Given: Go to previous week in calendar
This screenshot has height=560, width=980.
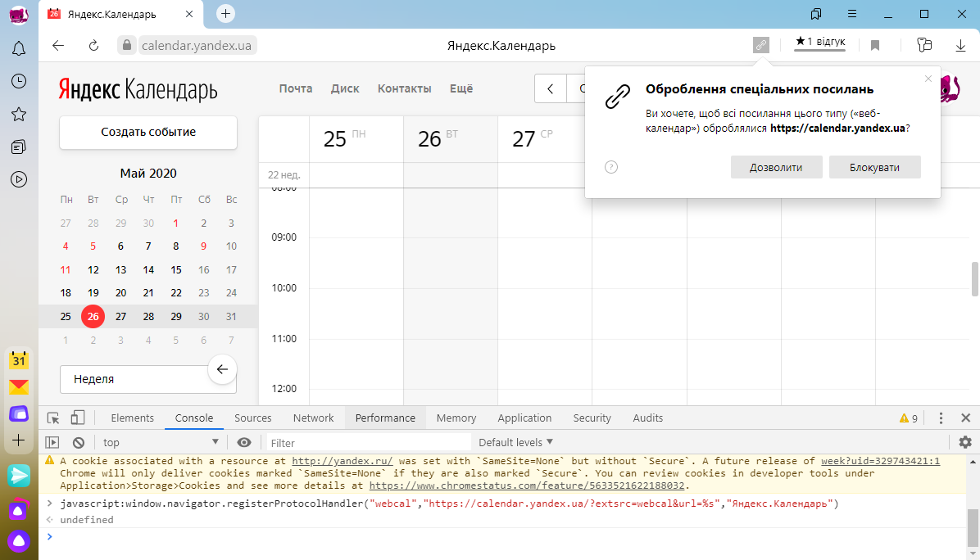Looking at the screenshot, I should 550,88.
